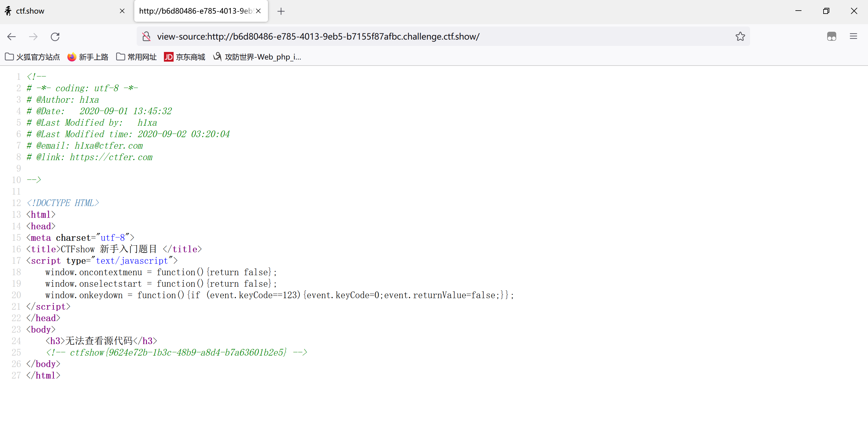Click the "# @Last Modified by: h1xa" line
Screen dimensions: 868x432
[x=92, y=122]
